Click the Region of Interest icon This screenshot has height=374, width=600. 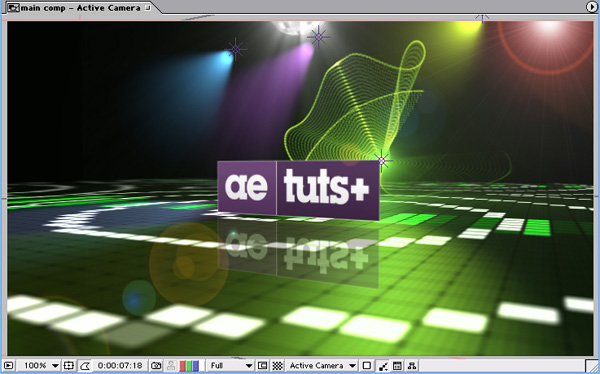[x=262, y=366]
